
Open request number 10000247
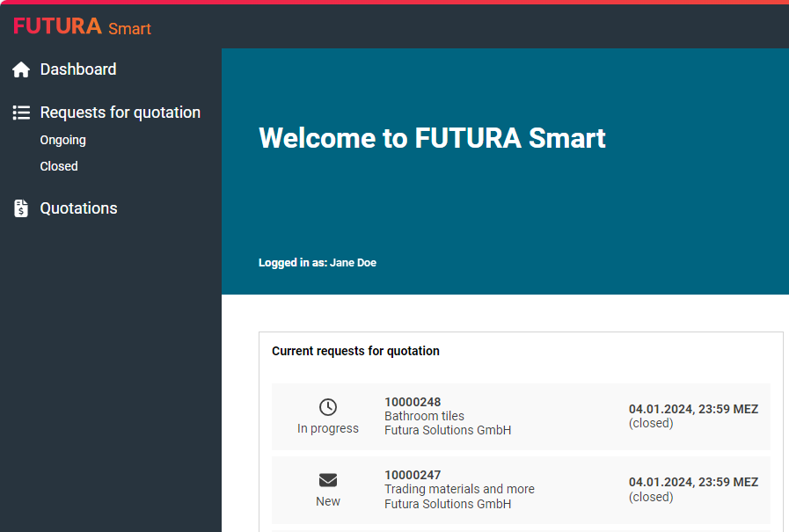(x=413, y=475)
